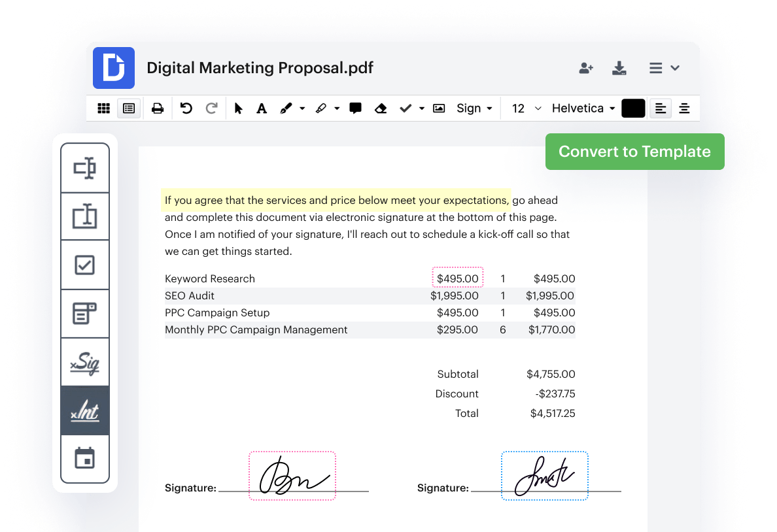Open the black text color swatch

pos(632,108)
